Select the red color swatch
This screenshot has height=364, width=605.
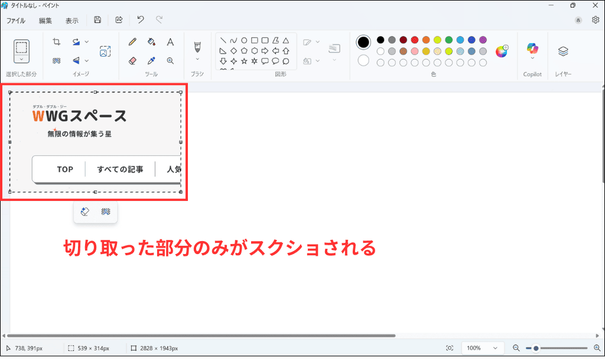[x=414, y=40]
